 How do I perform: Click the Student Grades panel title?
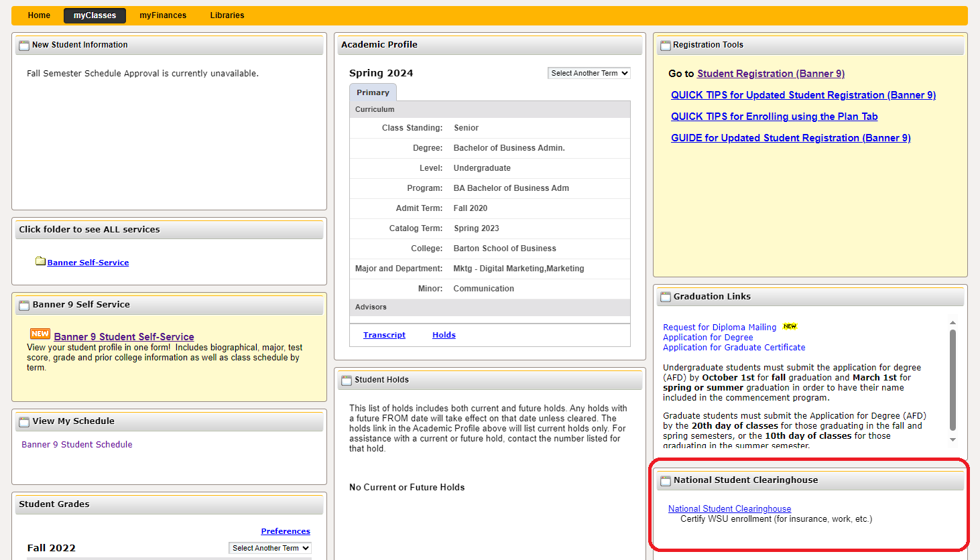pyautogui.click(x=54, y=504)
